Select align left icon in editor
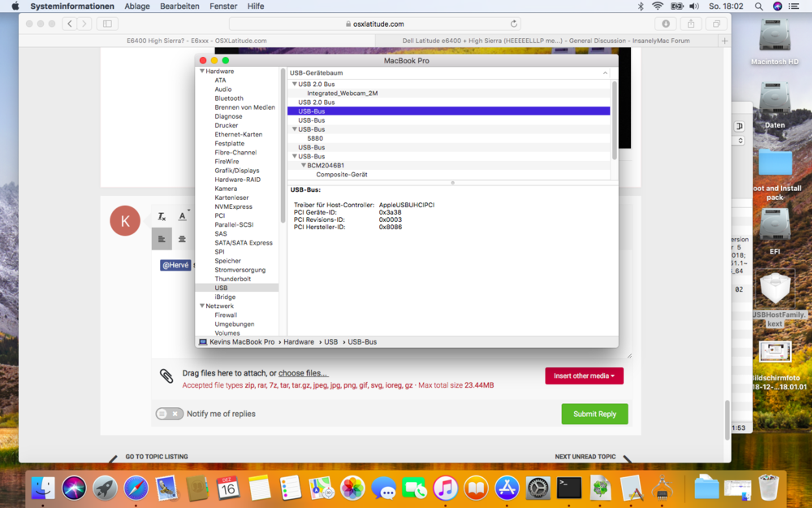 click(x=162, y=239)
